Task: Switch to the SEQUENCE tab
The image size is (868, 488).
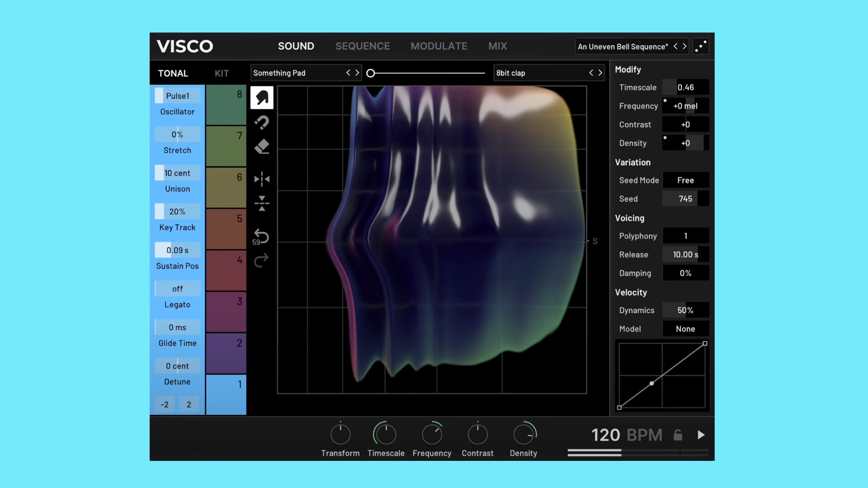Action: (362, 46)
